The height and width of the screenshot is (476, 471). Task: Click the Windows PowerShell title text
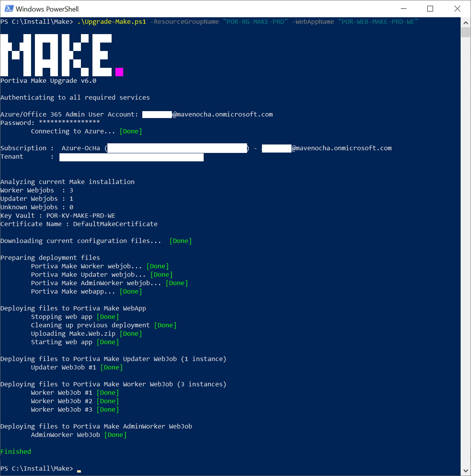[47, 9]
